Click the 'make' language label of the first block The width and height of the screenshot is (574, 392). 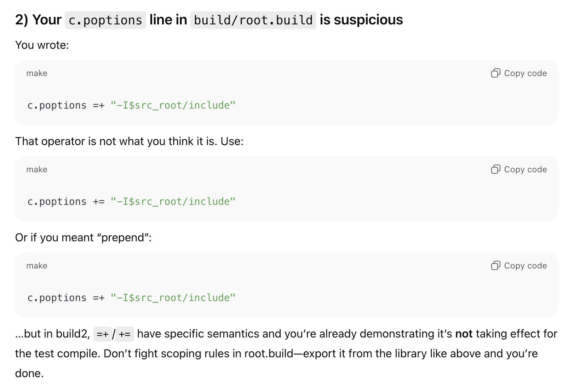click(x=37, y=73)
